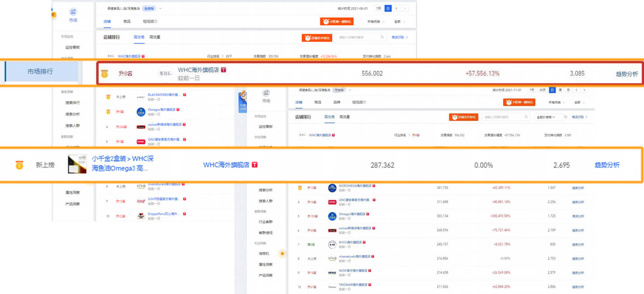Open 淘商机 in the sidebar

[264, 254]
